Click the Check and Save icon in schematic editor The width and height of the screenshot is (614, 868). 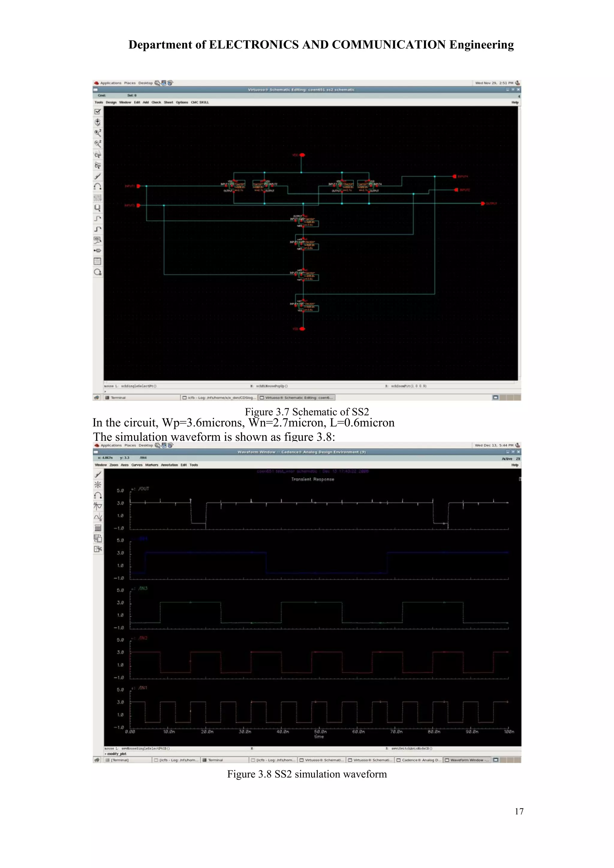pyautogui.click(x=98, y=112)
